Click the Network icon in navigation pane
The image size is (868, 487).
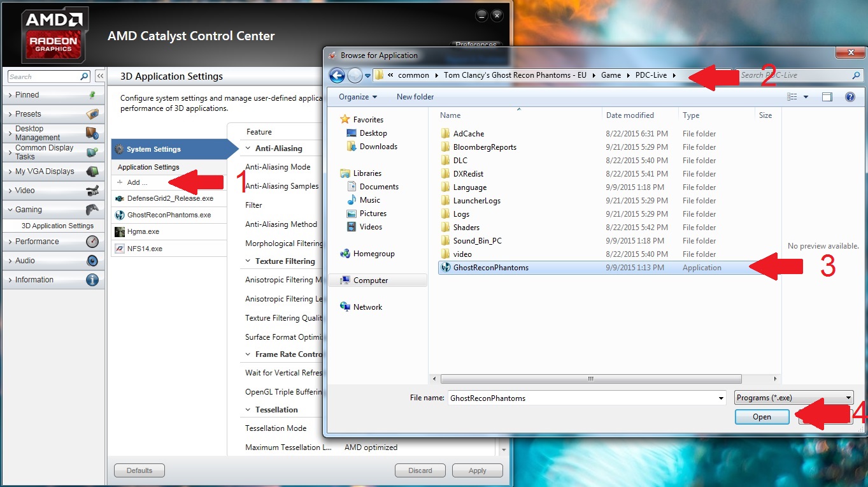(345, 307)
